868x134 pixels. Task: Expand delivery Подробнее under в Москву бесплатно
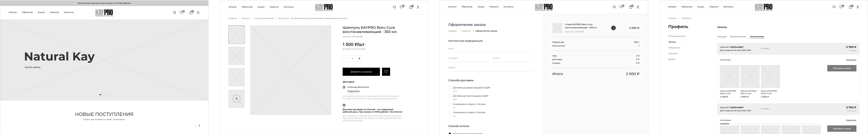[x=353, y=91]
